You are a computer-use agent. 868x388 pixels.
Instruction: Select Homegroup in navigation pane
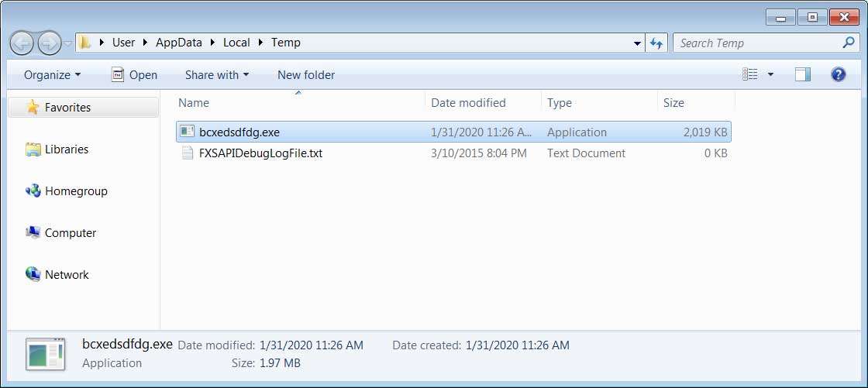pyautogui.click(x=76, y=191)
